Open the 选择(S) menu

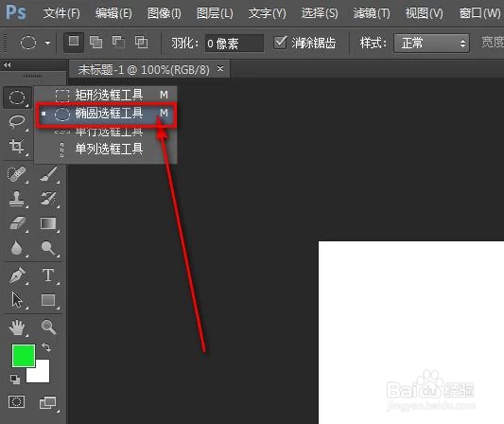pyautogui.click(x=320, y=13)
